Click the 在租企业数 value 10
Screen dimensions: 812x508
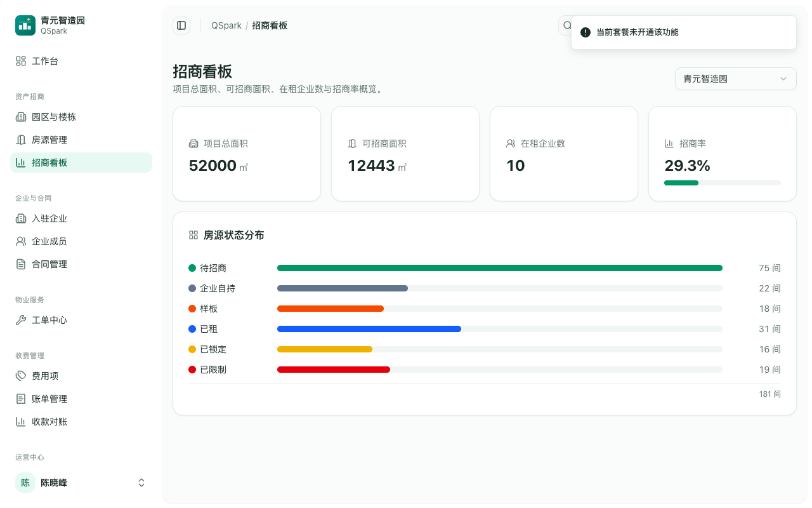coord(516,166)
